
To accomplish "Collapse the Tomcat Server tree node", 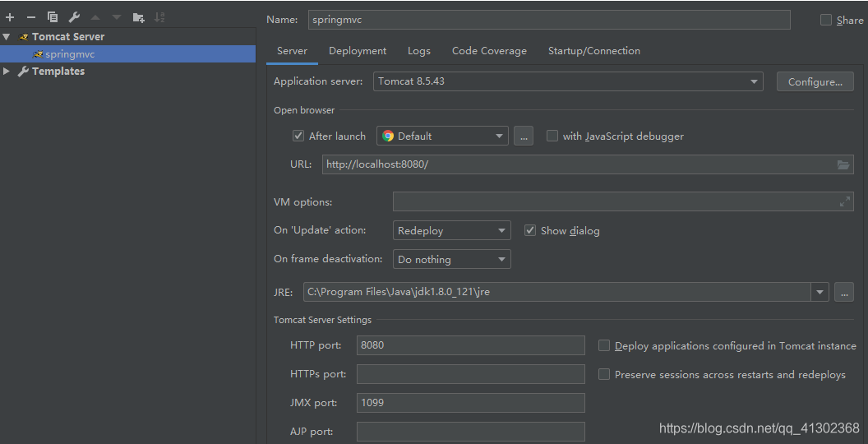I will pos(7,36).
